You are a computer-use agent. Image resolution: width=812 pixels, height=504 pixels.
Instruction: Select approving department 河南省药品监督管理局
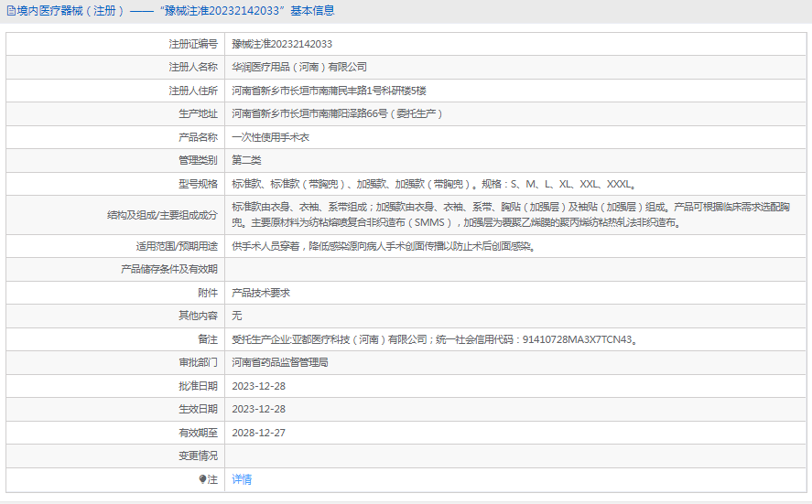[279, 362]
